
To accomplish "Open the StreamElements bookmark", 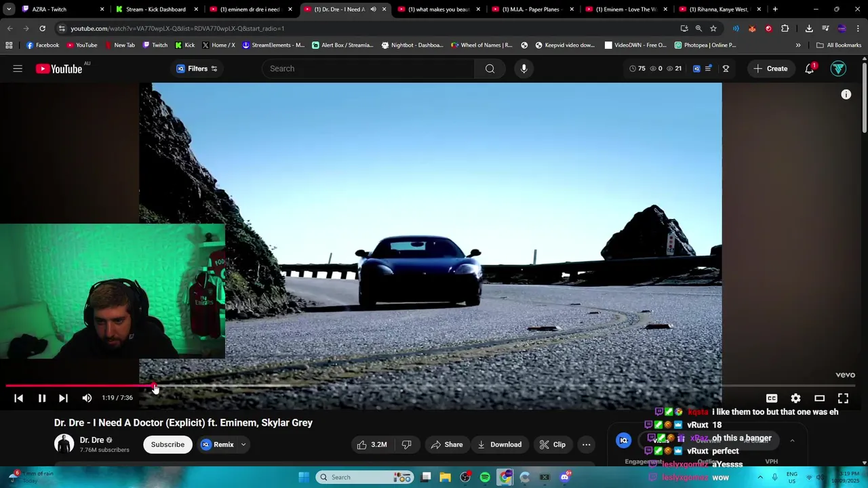I will click(273, 45).
